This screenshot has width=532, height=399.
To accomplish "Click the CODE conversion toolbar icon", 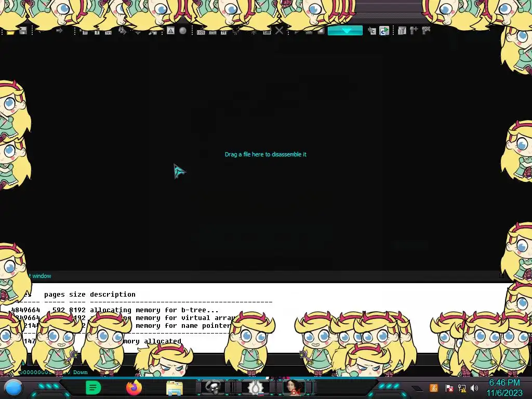I will (201, 32).
